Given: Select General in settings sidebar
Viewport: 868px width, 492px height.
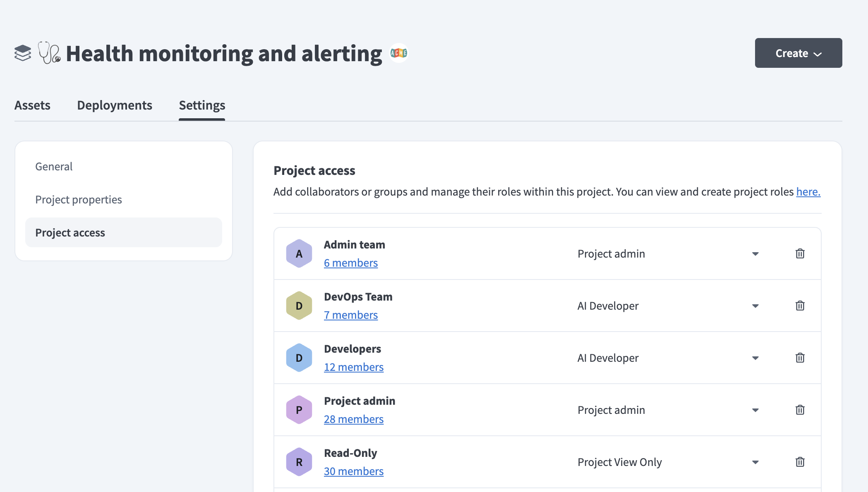Looking at the screenshot, I should click(54, 167).
